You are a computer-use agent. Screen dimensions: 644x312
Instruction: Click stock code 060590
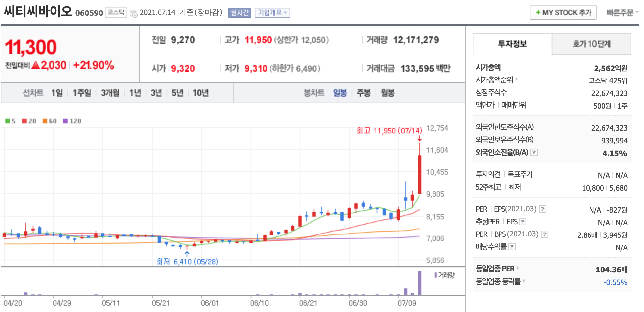point(89,13)
